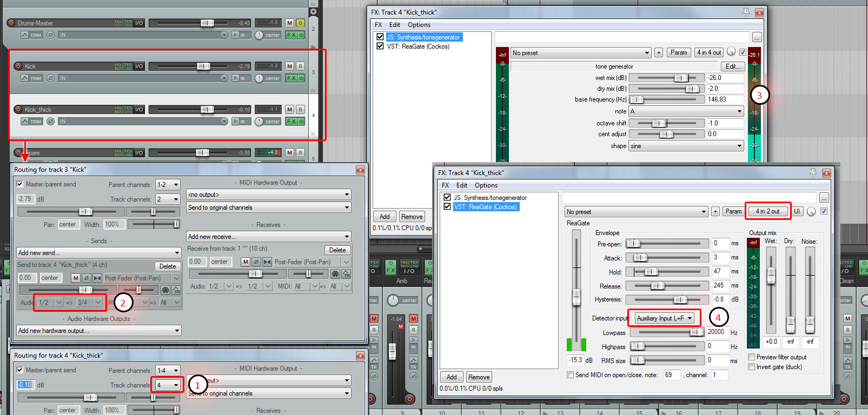Enable the Preview filter output checkbox
This screenshot has height=415, width=868.
751,357
